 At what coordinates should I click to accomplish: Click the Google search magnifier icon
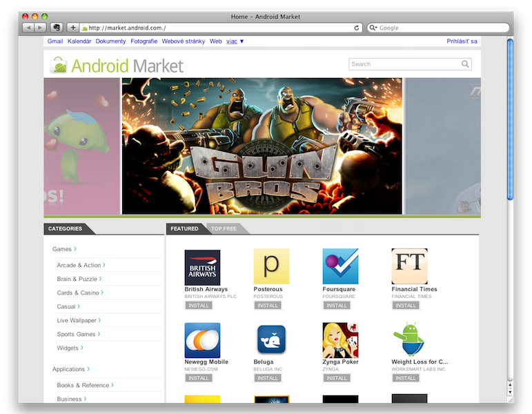tap(373, 28)
